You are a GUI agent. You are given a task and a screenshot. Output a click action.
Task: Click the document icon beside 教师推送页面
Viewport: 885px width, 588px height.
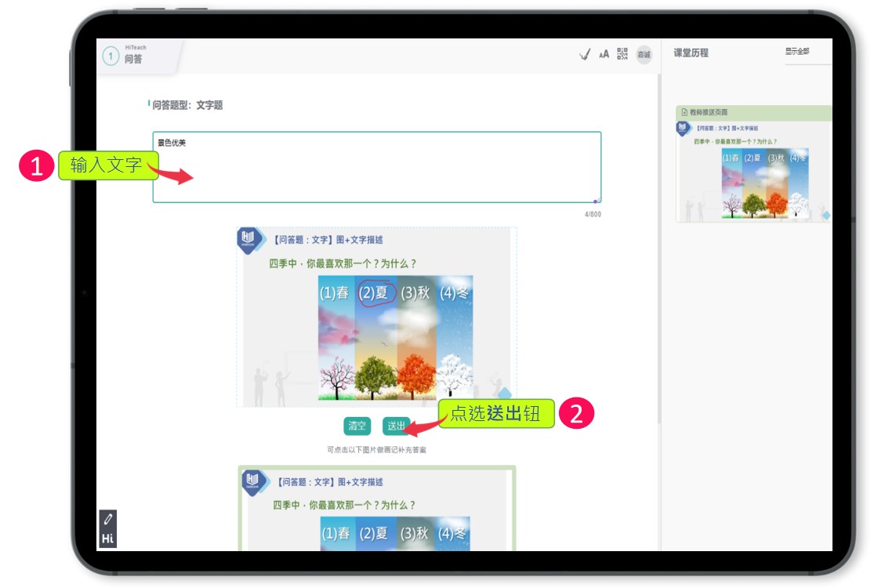click(684, 113)
